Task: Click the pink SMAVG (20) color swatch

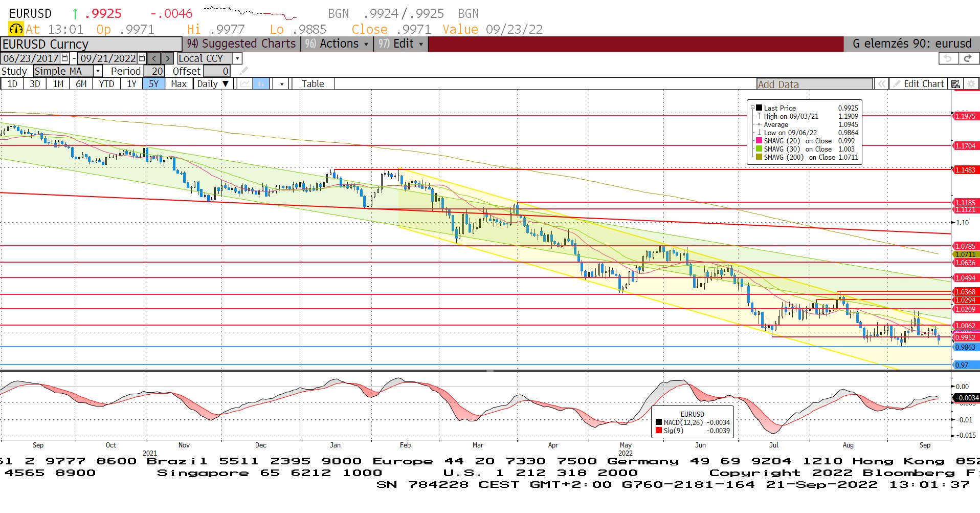Action: [759, 141]
